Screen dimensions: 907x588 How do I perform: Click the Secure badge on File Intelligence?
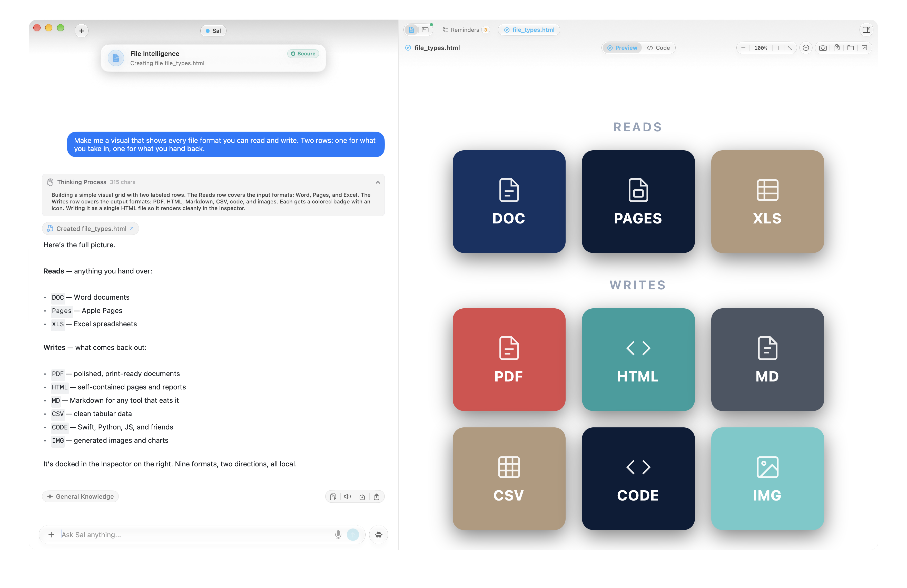click(x=303, y=54)
